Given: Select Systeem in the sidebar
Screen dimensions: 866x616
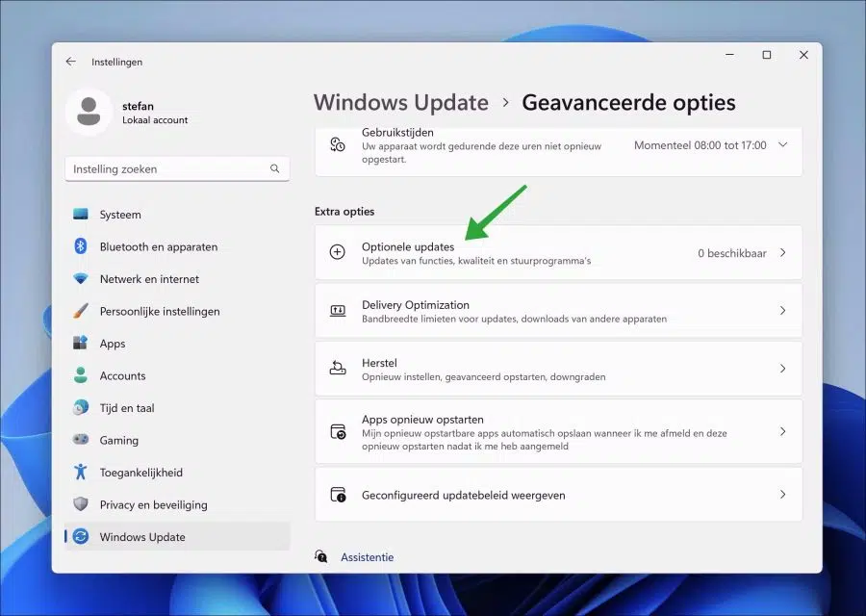Looking at the screenshot, I should point(177,215).
